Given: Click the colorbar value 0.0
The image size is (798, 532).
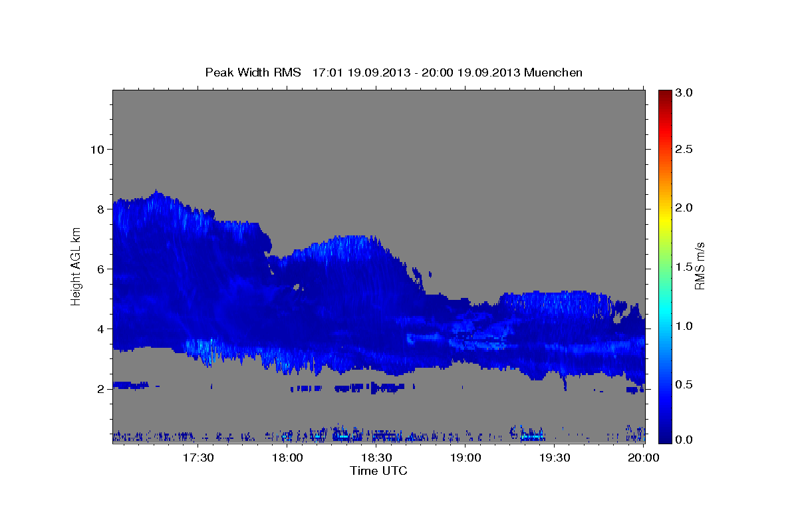Looking at the screenshot, I should pyautogui.click(x=685, y=440).
